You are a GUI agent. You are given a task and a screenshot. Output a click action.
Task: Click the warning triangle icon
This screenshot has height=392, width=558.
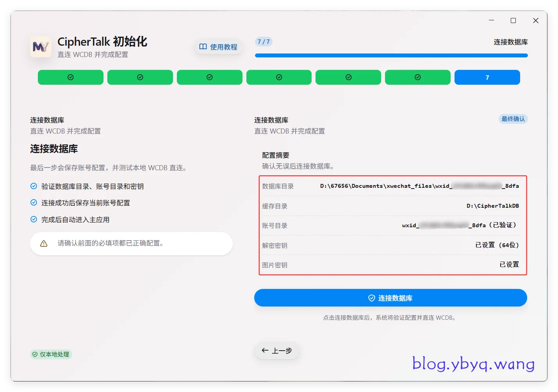click(x=44, y=243)
